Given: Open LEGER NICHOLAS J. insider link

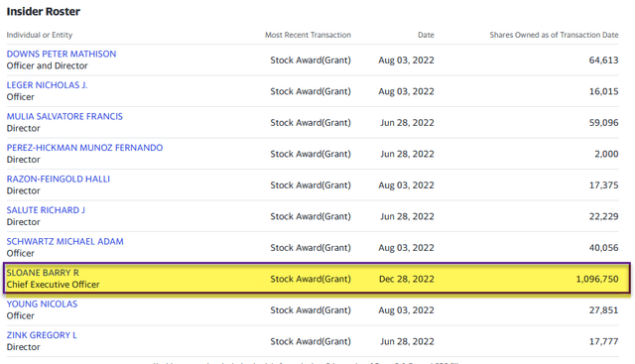Looking at the screenshot, I should point(47,85).
